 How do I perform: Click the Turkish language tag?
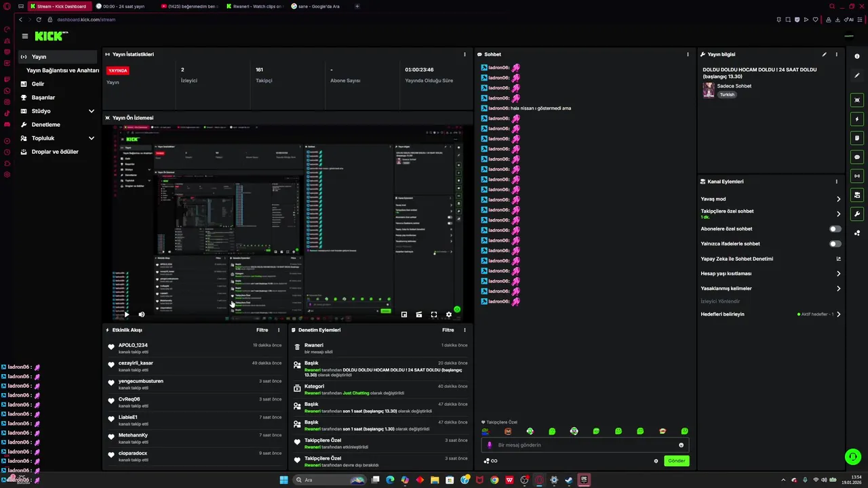(727, 95)
